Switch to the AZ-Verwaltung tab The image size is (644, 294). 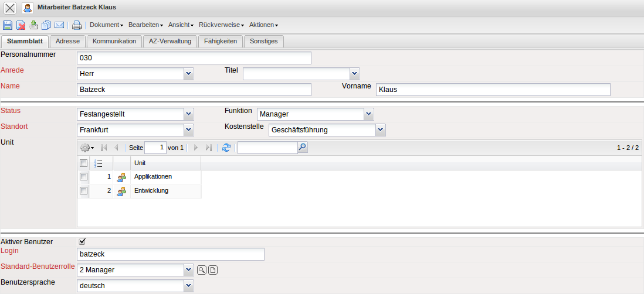[x=170, y=41]
